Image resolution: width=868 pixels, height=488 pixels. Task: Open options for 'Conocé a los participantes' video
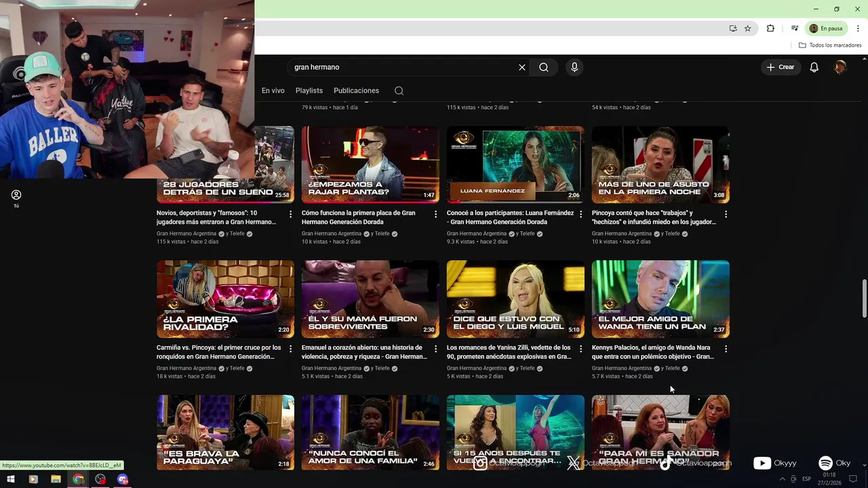click(x=581, y=214)
